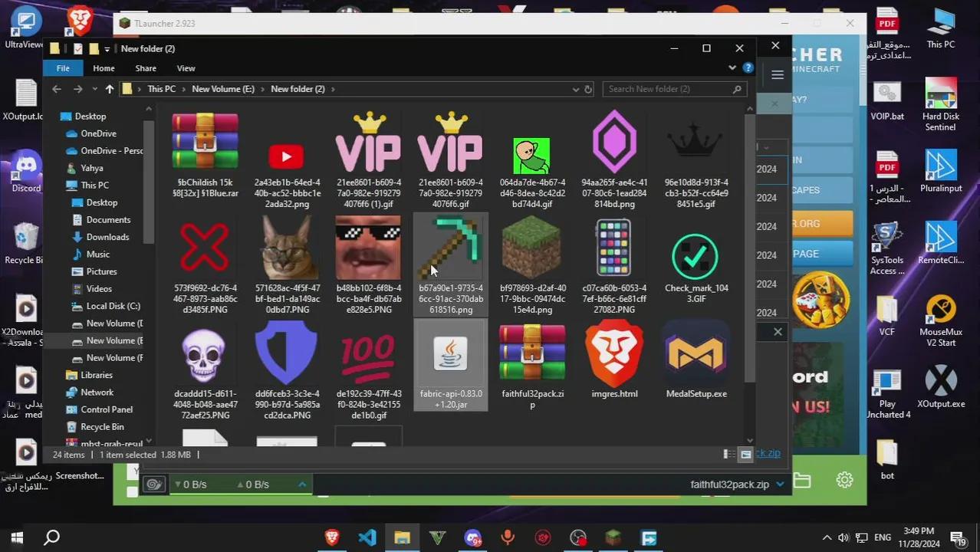Switch to large thumbnails view in status bar
The width and height of the screenshot is (980, 552).
click(745, 455)
